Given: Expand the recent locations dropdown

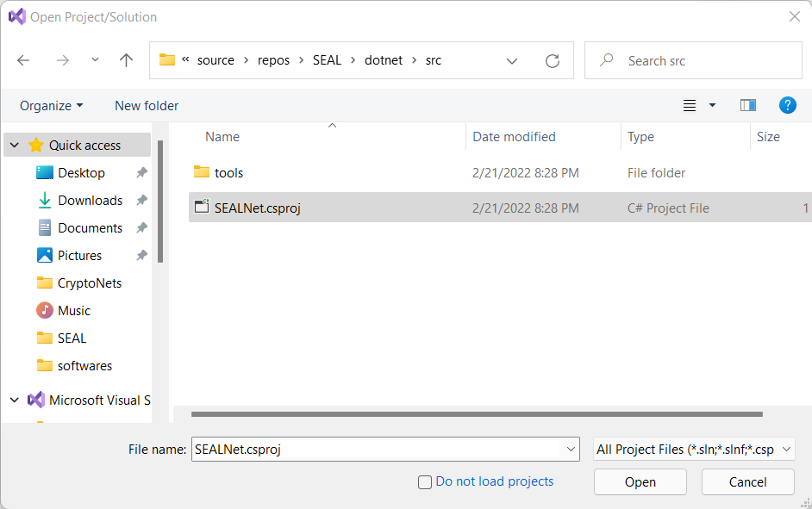Looking at the screenshot, I should tap(95, 60).
